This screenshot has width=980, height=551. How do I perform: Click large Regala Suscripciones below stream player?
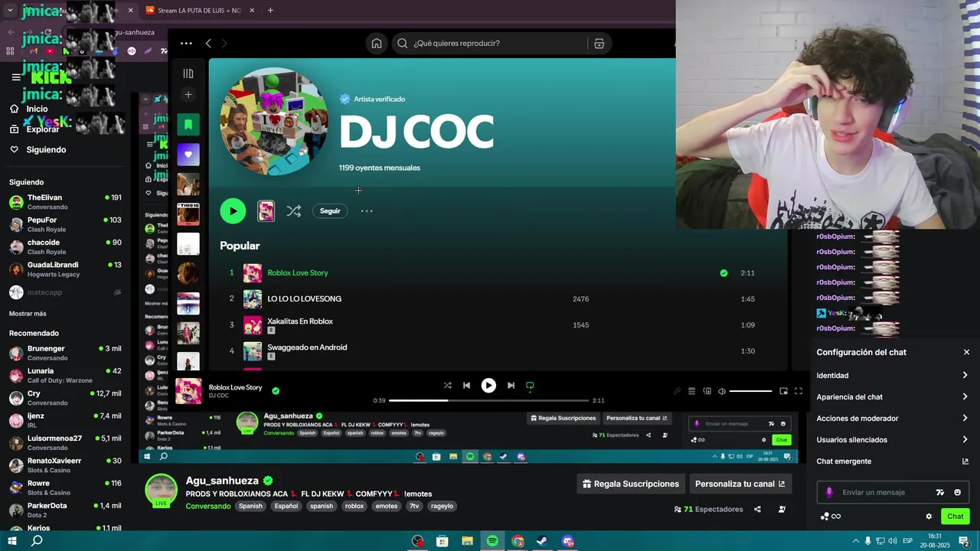tap(631, 484)
